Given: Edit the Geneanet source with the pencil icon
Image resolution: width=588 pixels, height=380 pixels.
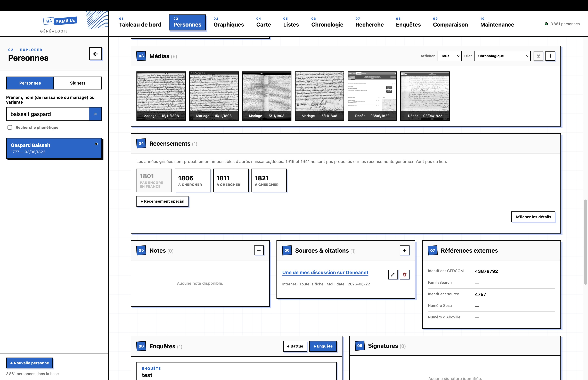Looking at the screenshot, I should point(393,274).
